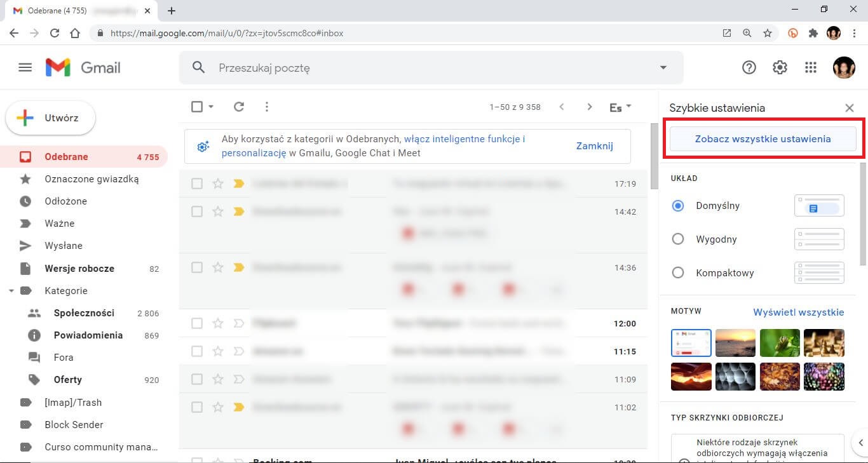868x463 pixels.
Task: Reload the browser page
Action: [x=55, y=33]
